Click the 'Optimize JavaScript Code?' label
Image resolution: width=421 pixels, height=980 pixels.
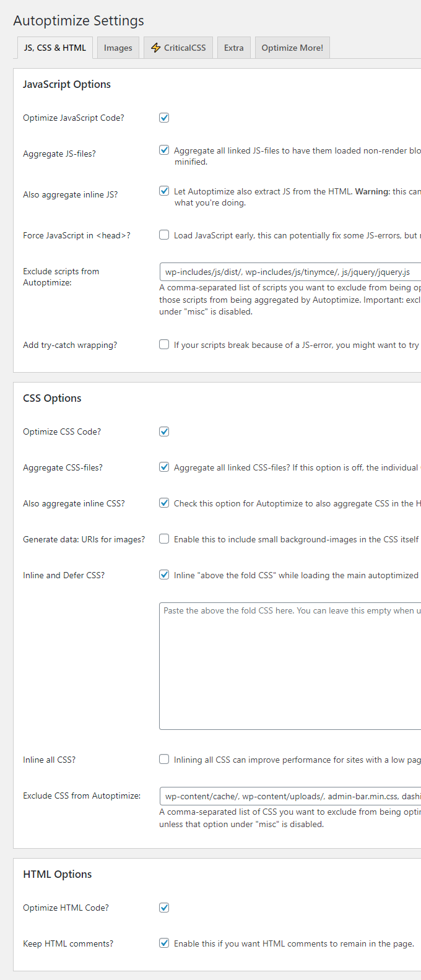pyautogui.click(x=74, y=118)
